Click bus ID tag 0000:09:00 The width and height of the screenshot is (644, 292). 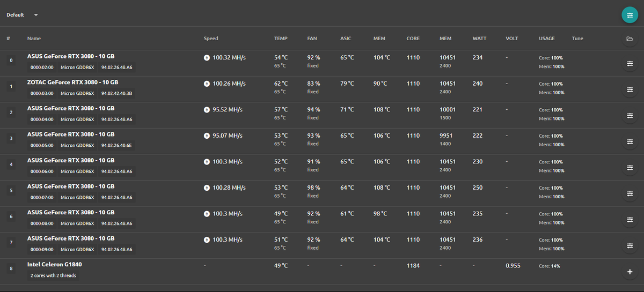42,249
